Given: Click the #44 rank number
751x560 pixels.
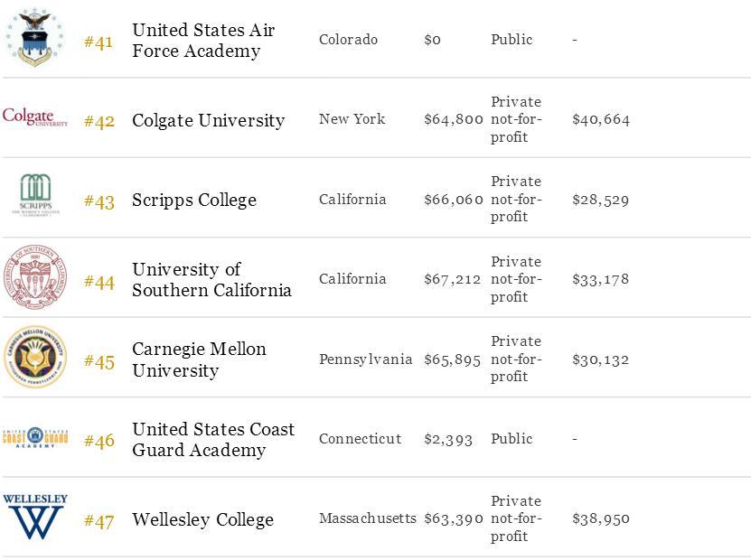Looking at the screenshot, I should click(x=99, y=283).
